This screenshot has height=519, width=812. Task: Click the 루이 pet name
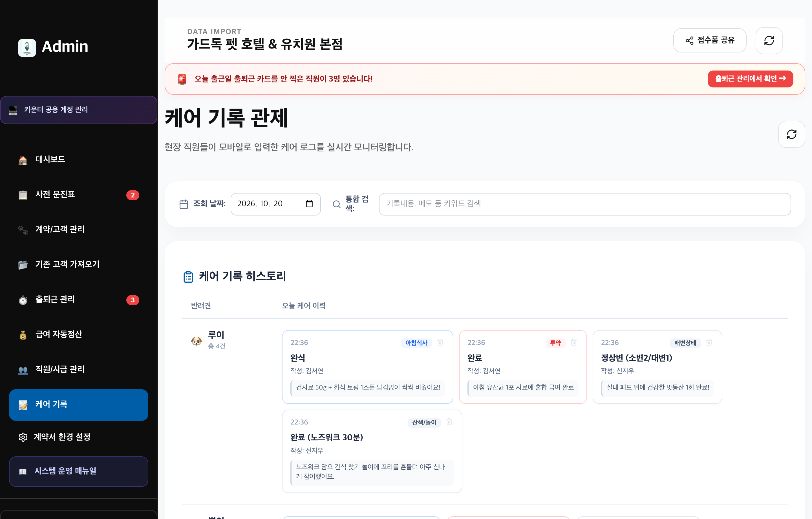click(x=216, y=335)
